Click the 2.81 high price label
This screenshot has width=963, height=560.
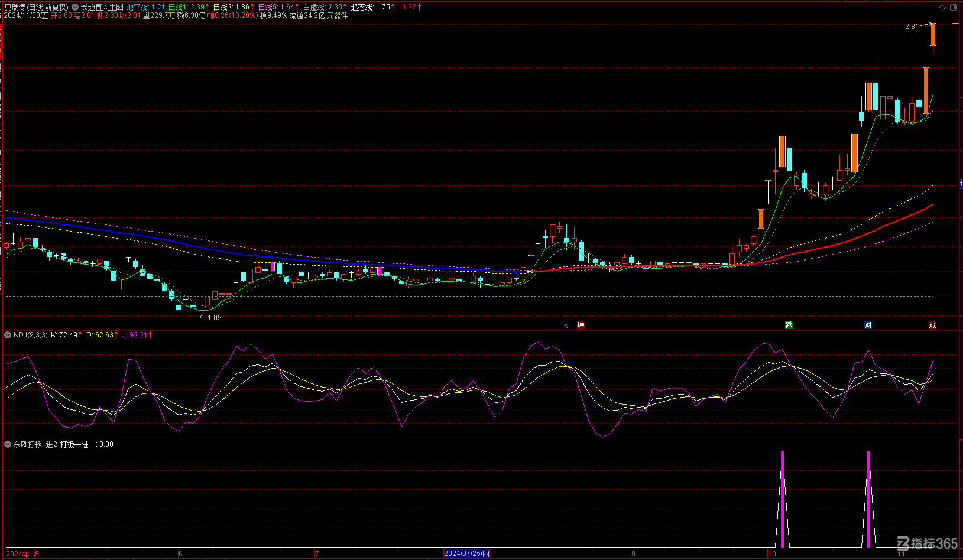click(912, 27)
